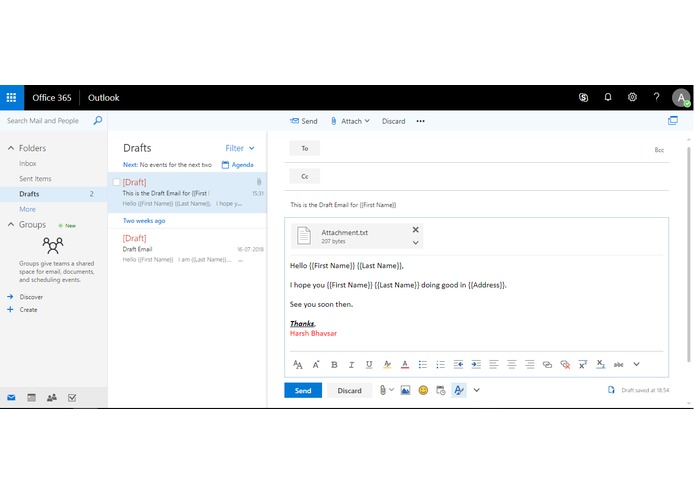Pop out the draft into new window
This screenshot has height=494, width=695.
(672, 121)
